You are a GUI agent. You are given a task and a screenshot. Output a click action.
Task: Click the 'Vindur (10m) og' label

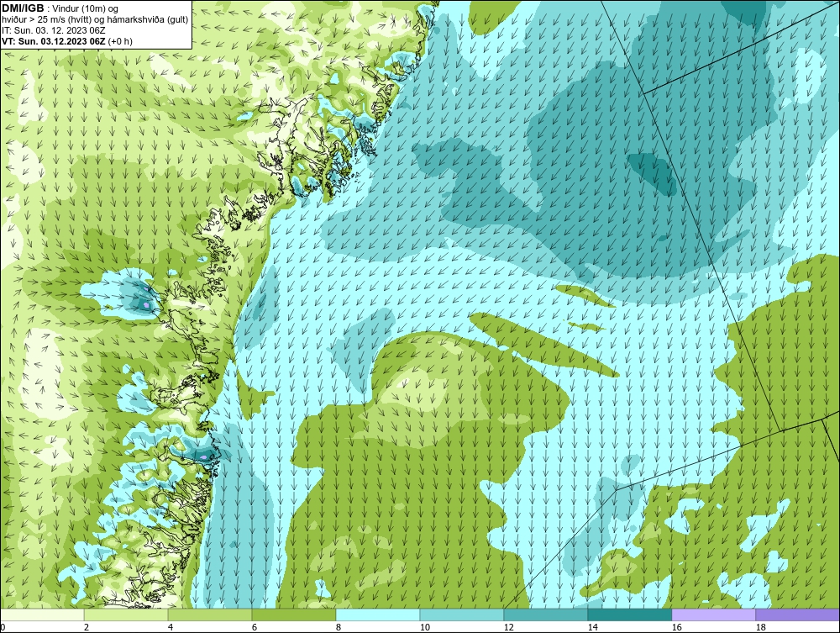point(87,8)
